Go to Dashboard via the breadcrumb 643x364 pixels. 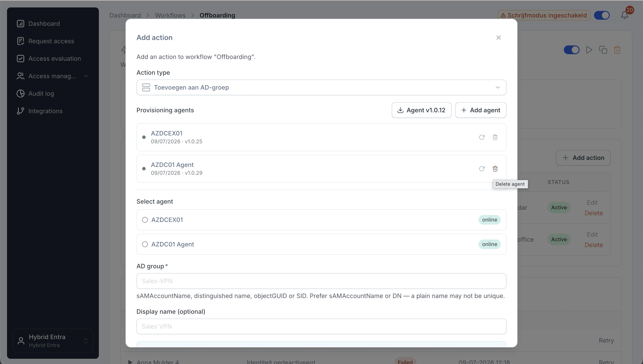tap(125, 15)
